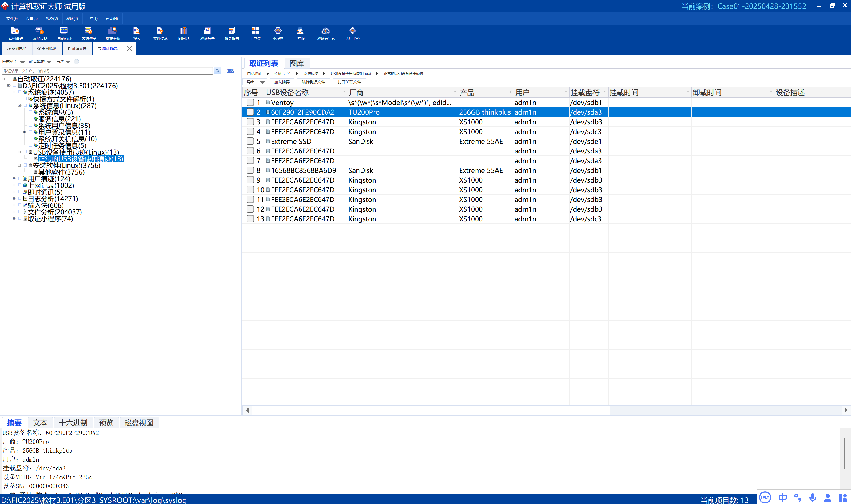Launch 自动取证 from the toolbar
Screen dimensions: 851x504
64,34
